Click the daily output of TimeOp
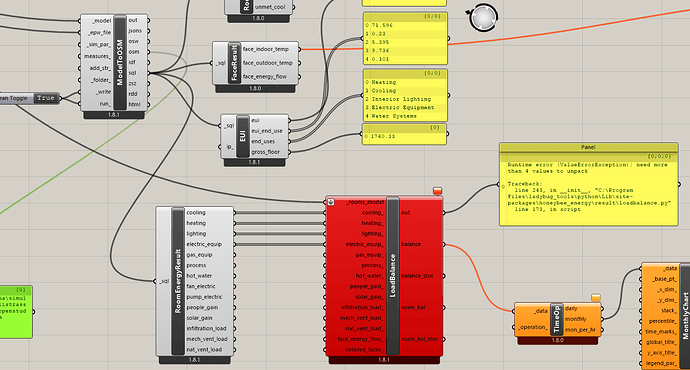This screenshot has height=370, width=690. click(571, 308)
